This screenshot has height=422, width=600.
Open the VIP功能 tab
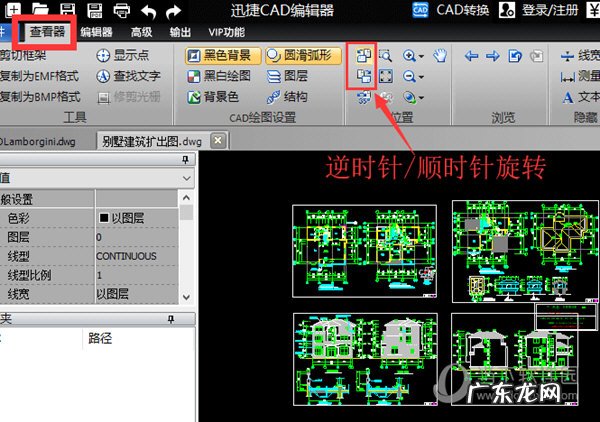[x=227, y=32]
